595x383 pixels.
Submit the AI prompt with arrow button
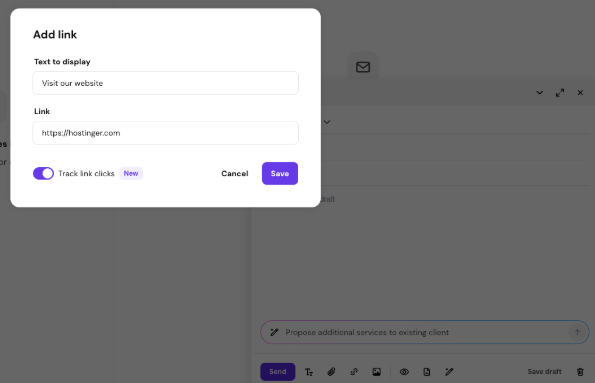pos(577,332)
